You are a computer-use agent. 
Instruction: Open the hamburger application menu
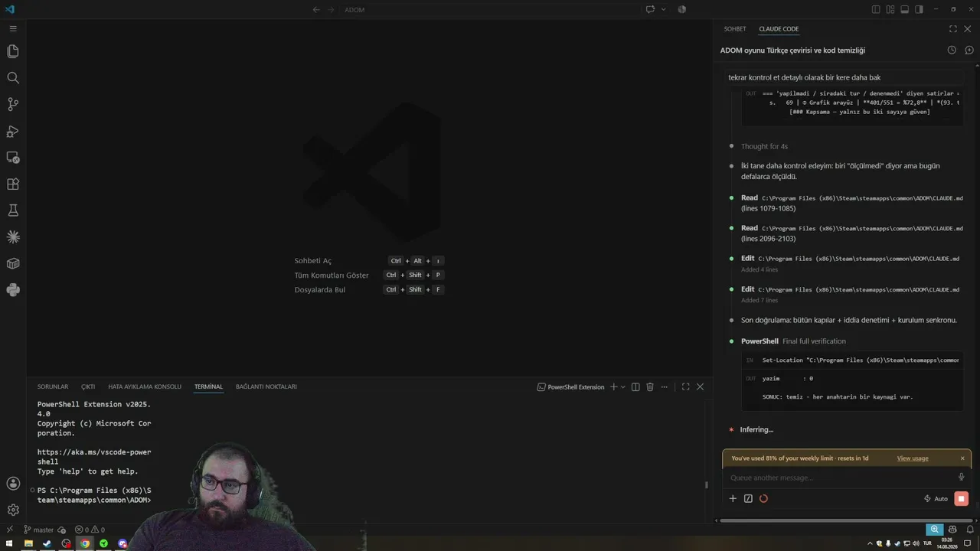13,28
